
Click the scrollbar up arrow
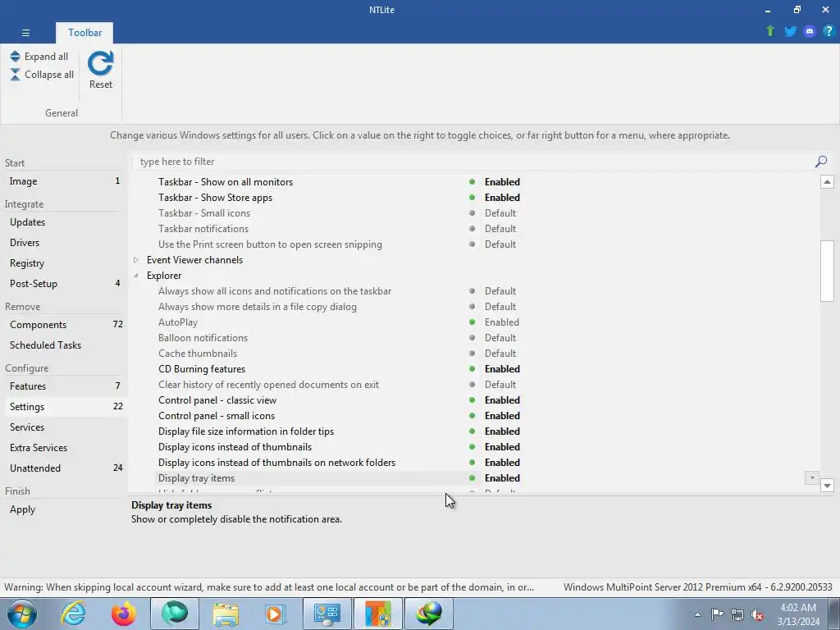827,181
